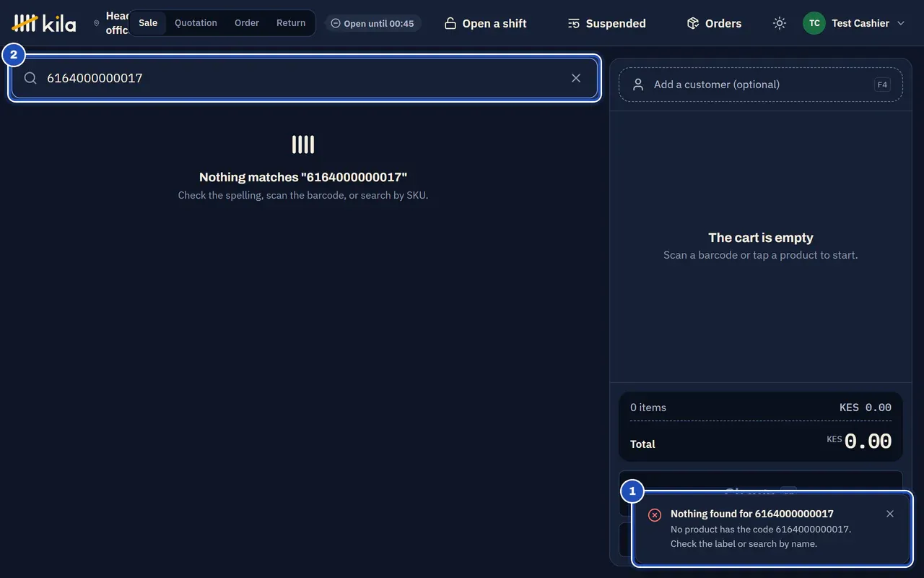Viewport: 924px width, 578px height.
Task: Open the Suspended sales list
Action: pyautogui.click(x=606, y=23)
